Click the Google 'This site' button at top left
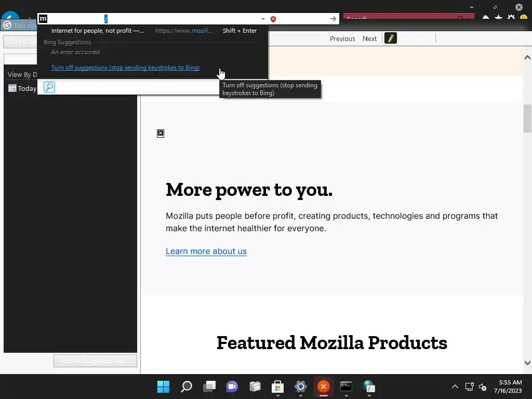532x399 pixels. coord(19,25)
